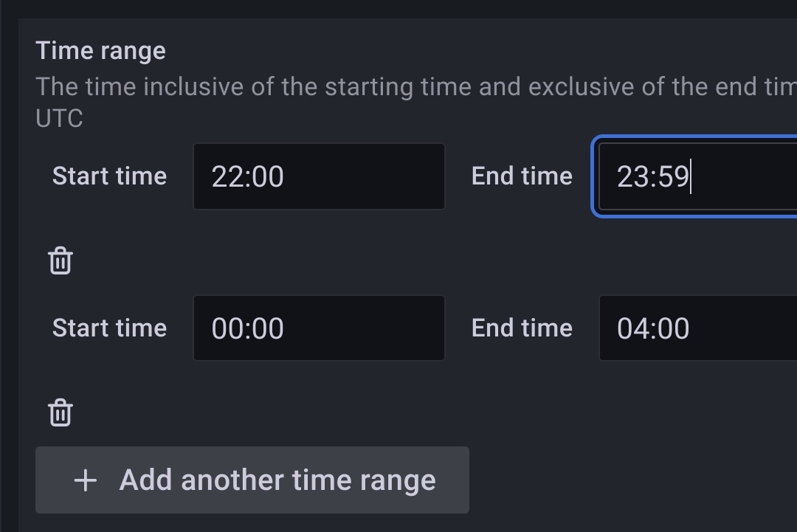
Task: Click the plus icon on the add range button
Action: (85, 480)
